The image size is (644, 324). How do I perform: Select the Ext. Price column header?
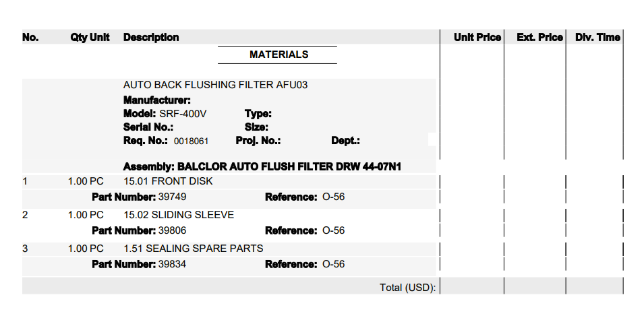[539, 37]
